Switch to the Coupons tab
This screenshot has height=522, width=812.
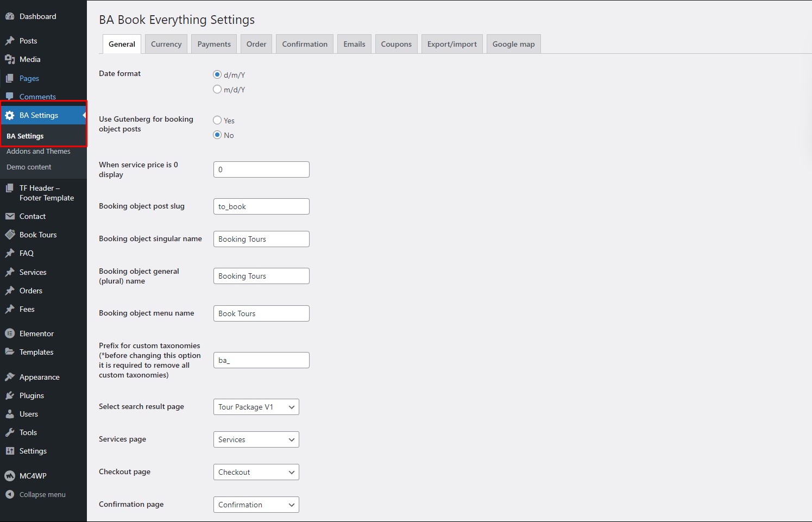pos(396,44)
